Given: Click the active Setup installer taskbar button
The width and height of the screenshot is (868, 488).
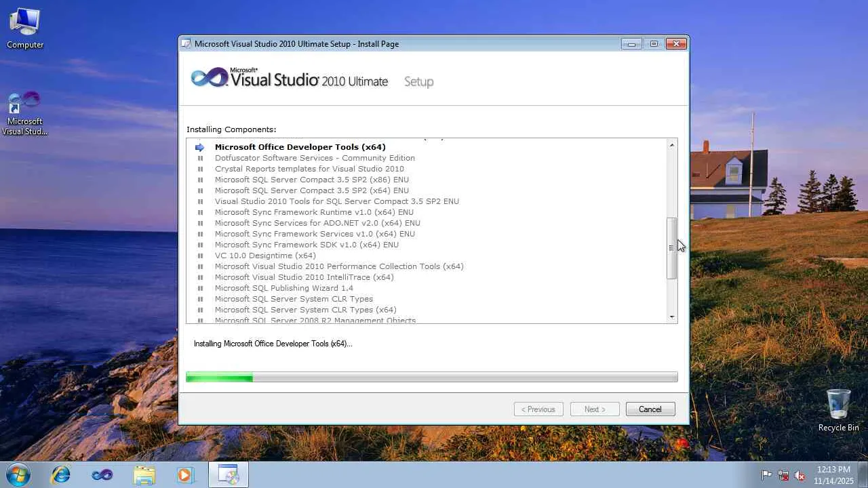Looking at the screenshot, I should pos(229,474).
